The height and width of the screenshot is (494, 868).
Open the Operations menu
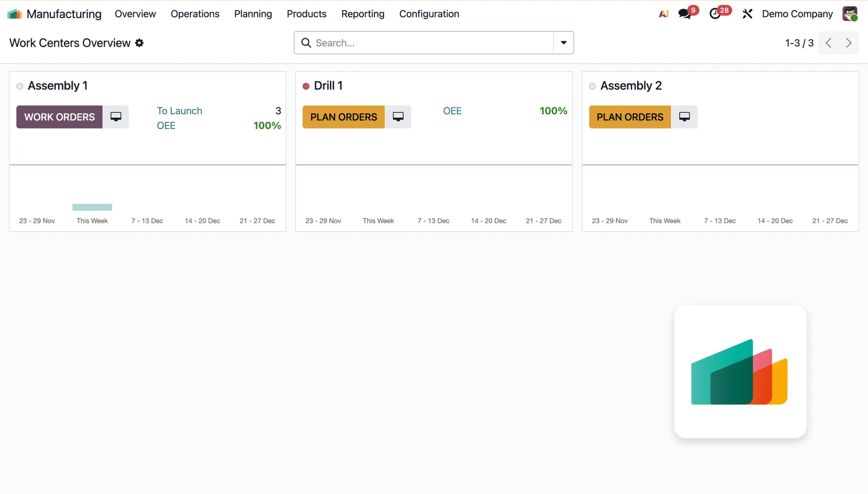pos(195,14)
